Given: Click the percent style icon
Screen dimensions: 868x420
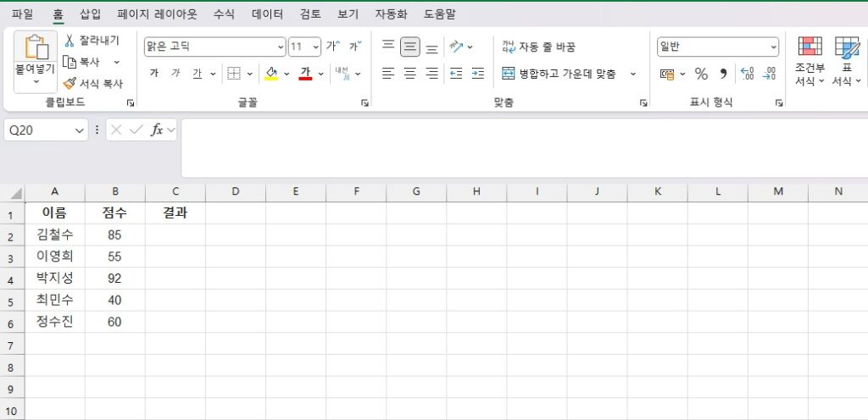Looking at the screenshot, I should pyautogui.click(x=701, y=74).
